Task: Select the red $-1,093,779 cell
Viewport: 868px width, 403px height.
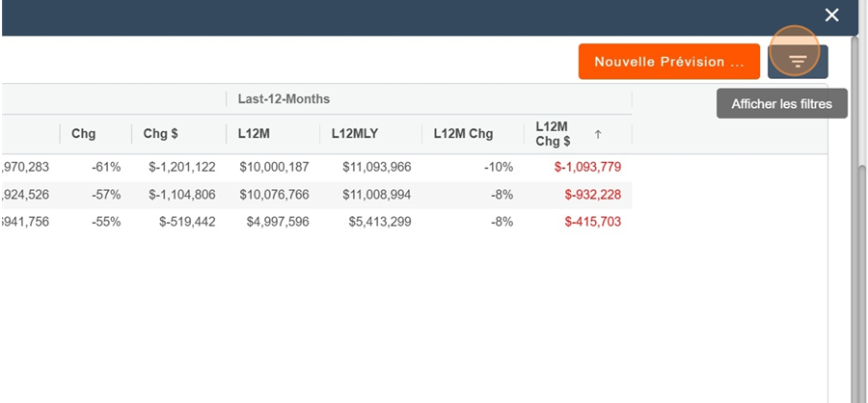Action: coord(587,167)
